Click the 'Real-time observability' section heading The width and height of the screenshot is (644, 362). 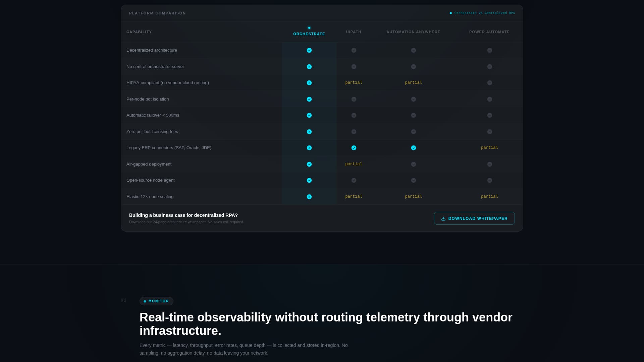pyautogui.click(x=326, y=324)
